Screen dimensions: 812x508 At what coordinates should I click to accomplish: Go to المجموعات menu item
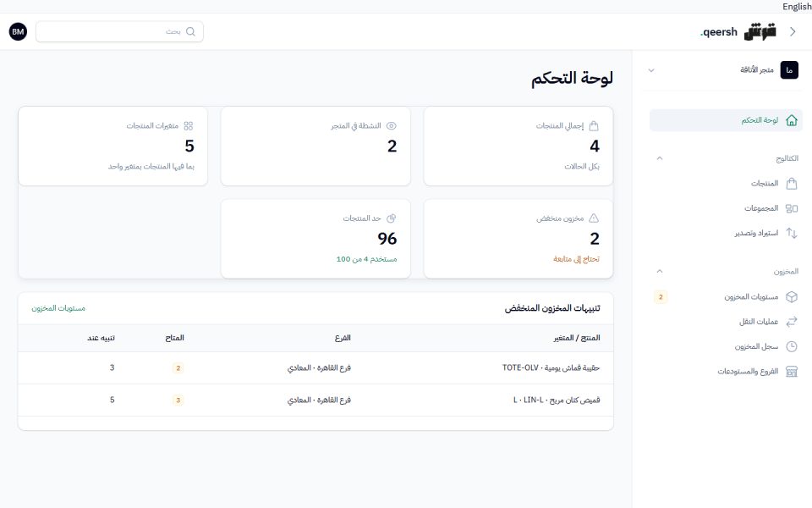click(726, 208)
